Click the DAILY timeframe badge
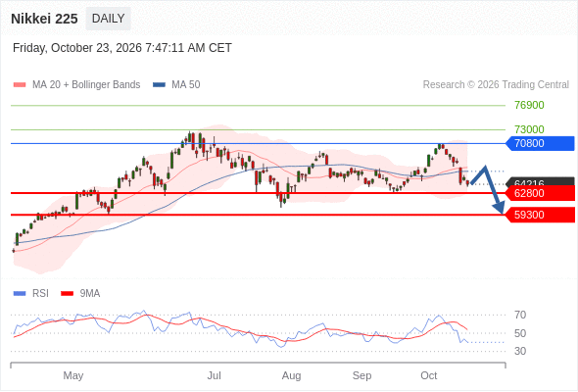578x392 pixels. click(108, 19)
